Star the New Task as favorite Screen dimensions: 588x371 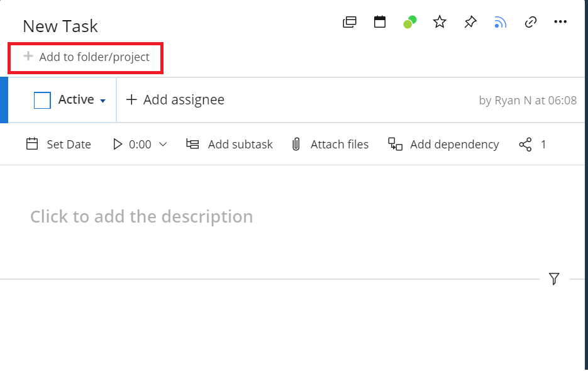coord(440,23)
